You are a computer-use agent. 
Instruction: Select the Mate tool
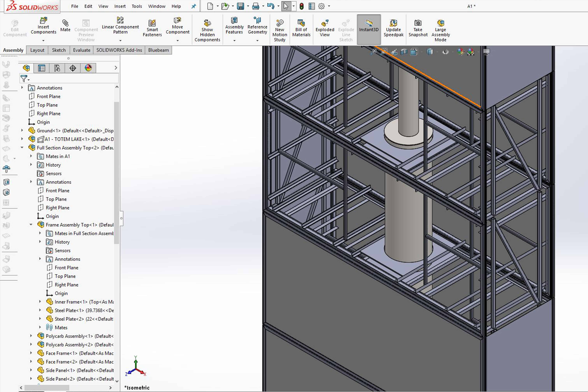[65, 26]
